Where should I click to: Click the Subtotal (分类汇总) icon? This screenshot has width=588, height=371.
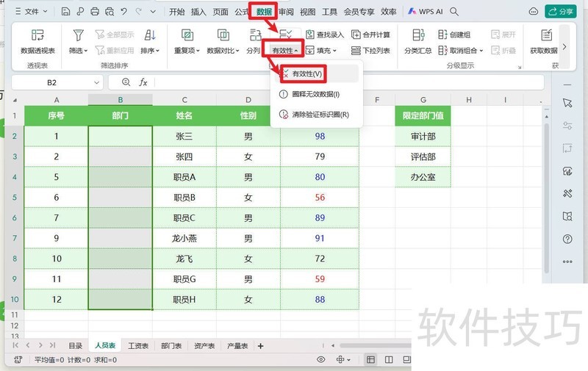pos(418,35)
